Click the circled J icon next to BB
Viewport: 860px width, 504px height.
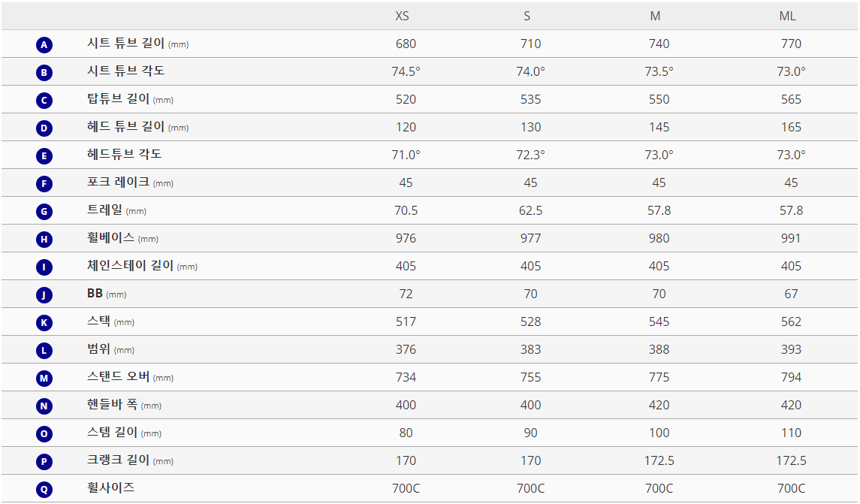[44, 295]
